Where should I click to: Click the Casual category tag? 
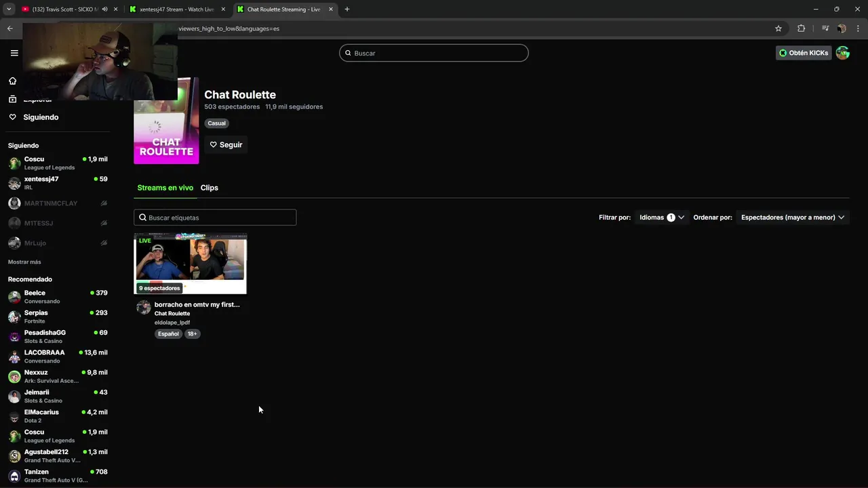pyautogui.click(x=217, y=123)
